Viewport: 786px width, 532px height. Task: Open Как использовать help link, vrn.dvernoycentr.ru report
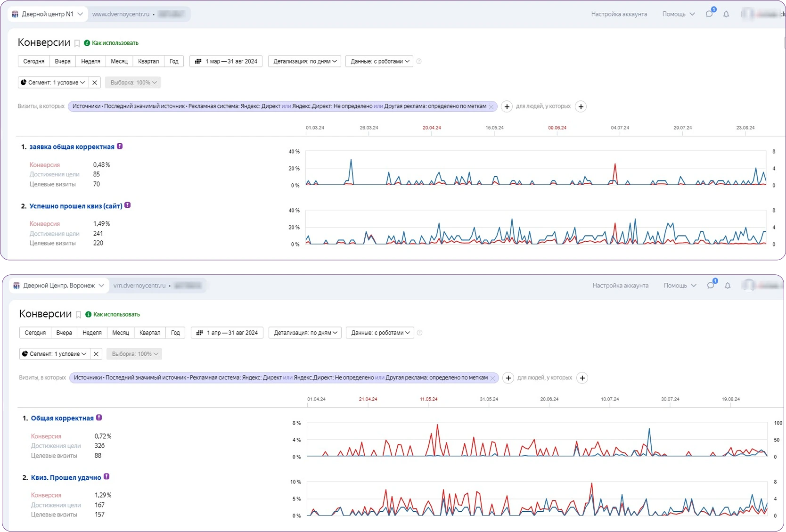tap(113, 314)
